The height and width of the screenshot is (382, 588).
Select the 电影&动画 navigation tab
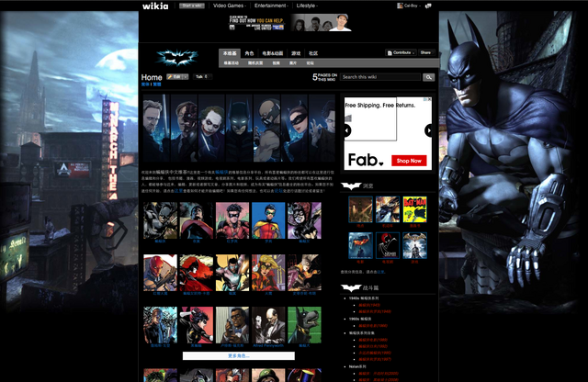pyautogui.click(x=273, y=53)
